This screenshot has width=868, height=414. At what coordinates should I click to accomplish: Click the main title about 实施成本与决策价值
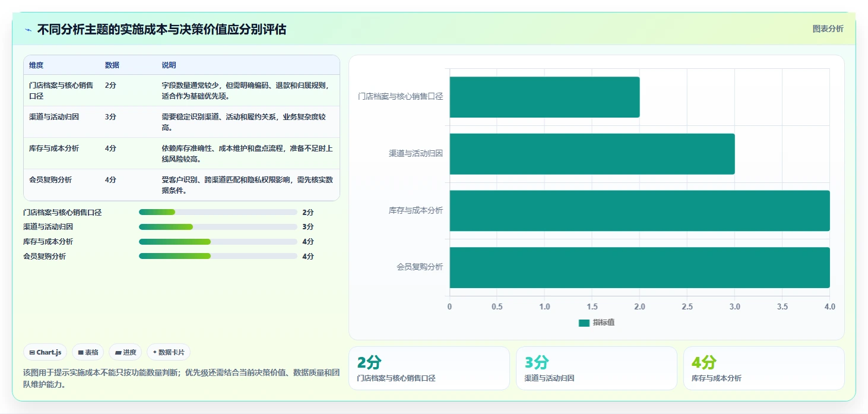click(161, 30)
